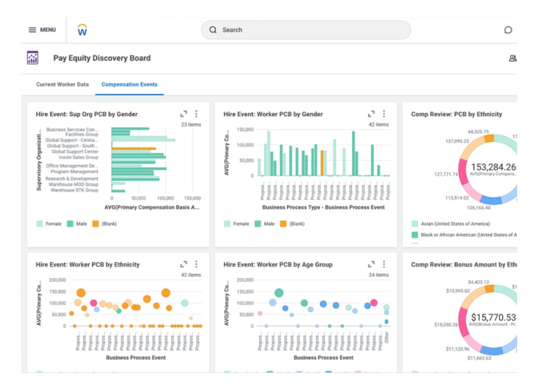Open options menu for Sup Org PCB by Gender
The height and width of the screenshot is (392, 551).
click(x=196, y=114)
